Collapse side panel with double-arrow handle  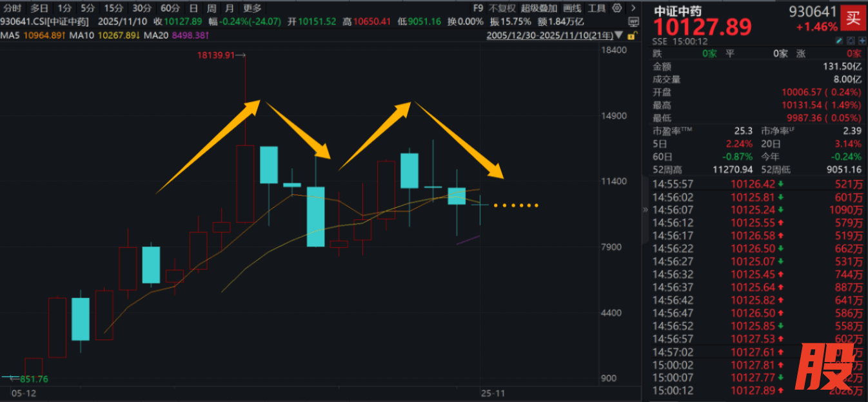point(646,210)
